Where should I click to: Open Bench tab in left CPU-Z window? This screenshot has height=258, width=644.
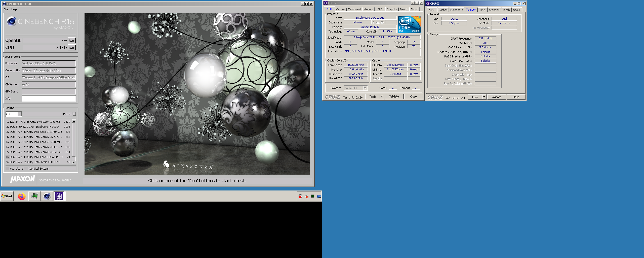(404, 9)
